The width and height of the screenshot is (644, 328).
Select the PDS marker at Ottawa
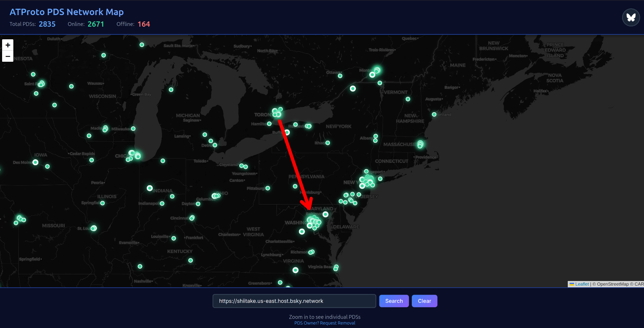pos(340,76)
